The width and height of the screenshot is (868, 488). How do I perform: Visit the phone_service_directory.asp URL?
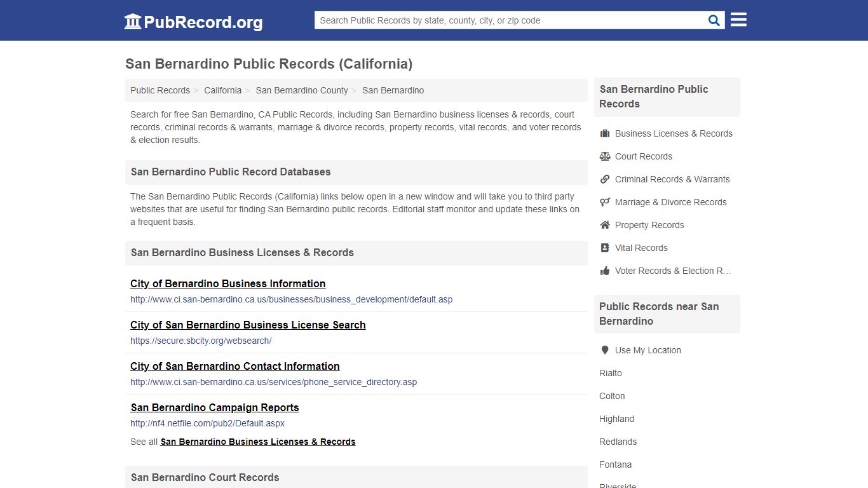point(274,382)
